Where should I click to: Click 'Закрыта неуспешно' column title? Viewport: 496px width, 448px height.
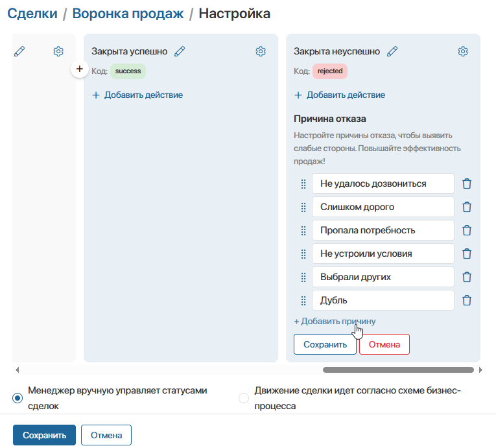(x=337, y=51)
